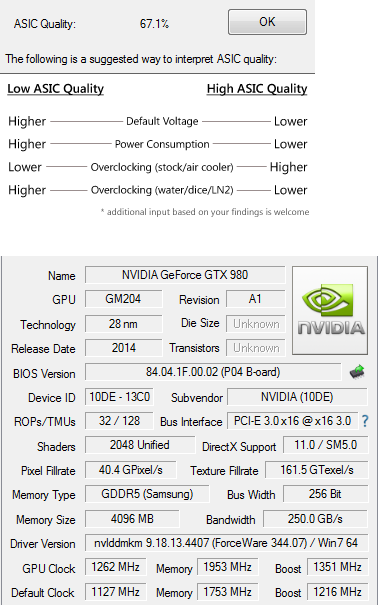Click the suggested way to interpret sentence
The width and height of the screenshot is (378, 605).
[x=141, y=59]
